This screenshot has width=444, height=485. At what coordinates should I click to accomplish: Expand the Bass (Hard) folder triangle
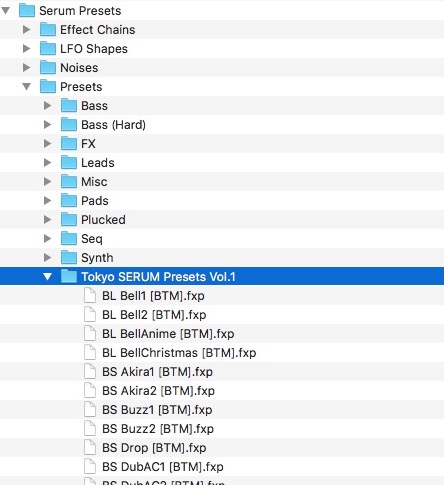48,125
